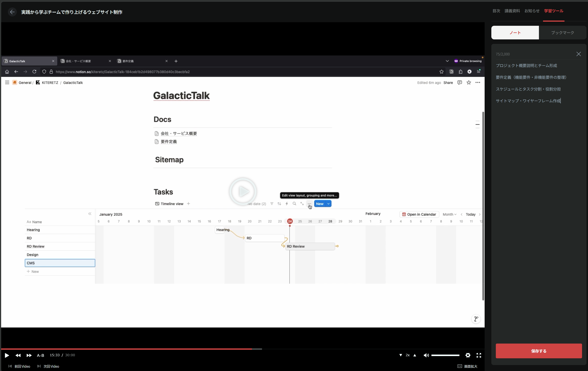The width and height of the screenshot is (588, 371).
Task: Close the note editor with the X
Action: pyautogui.click(x=578, y=54)
